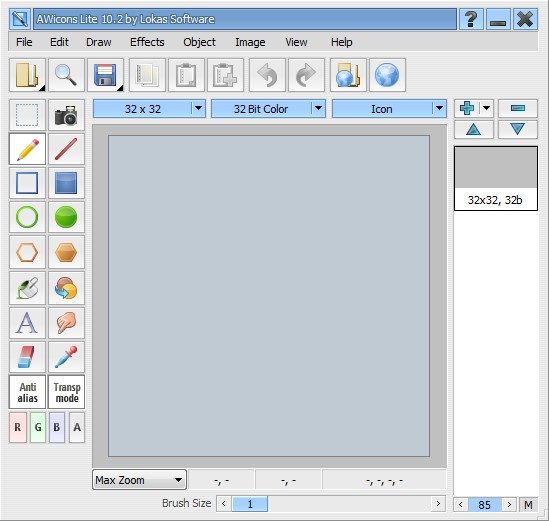Toggle the A alpha channel
The height and width of the screenshot is (521, 549).
77,427
